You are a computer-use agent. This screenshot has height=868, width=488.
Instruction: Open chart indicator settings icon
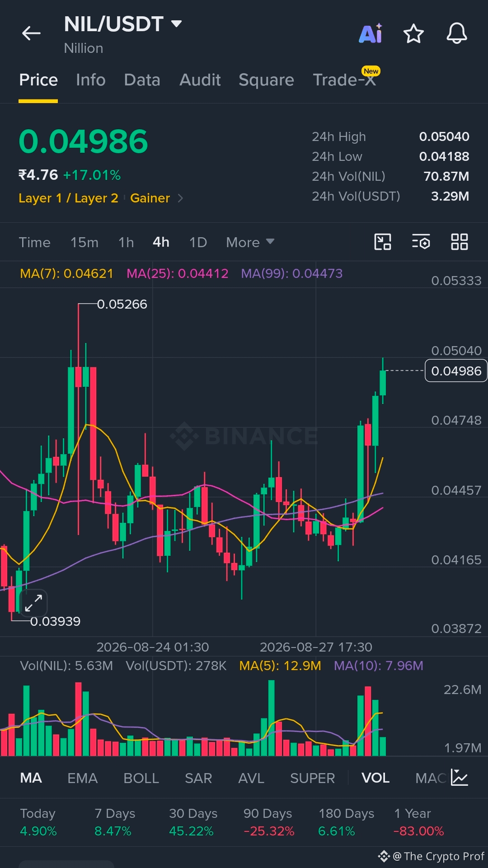pyautogui.click(x=421, y=242)
